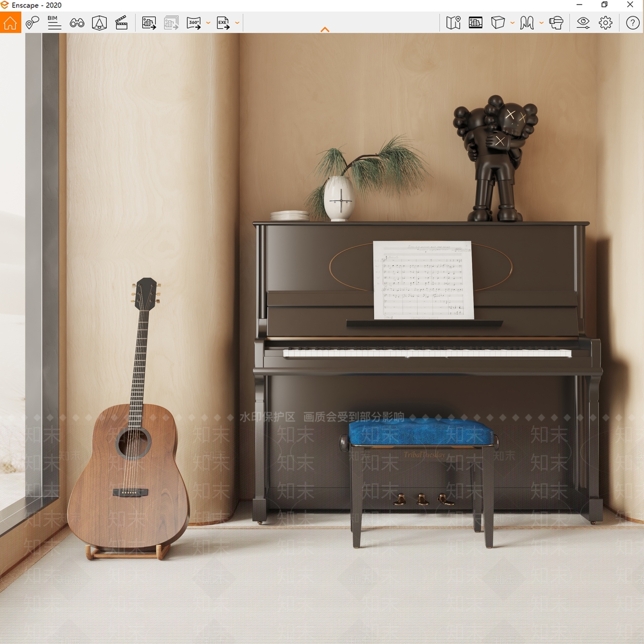Viewport: 644px width, 644px height.
Task: Click the Batch Rendering icon
Action: [x=171, y=23]
